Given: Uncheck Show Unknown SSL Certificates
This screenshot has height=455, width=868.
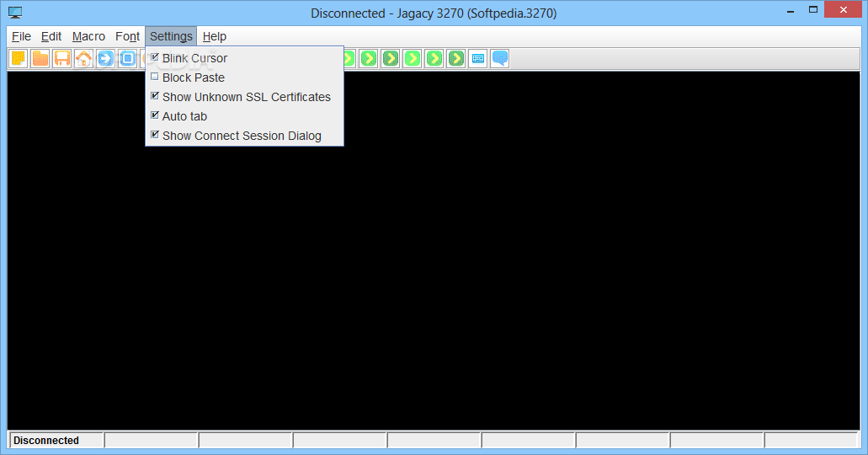Looking at the screenshot, I should (x=244, y=97).
